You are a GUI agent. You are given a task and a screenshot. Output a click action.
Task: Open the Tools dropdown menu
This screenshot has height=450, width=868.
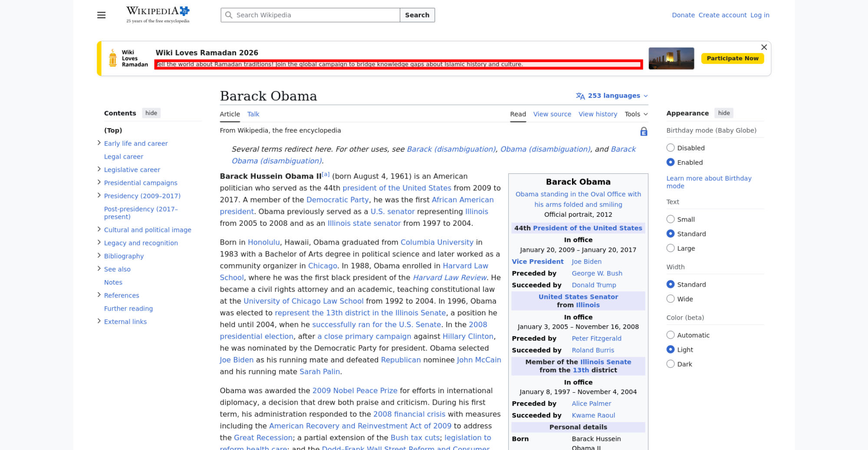pyautogui.click(x=636, y=114)
